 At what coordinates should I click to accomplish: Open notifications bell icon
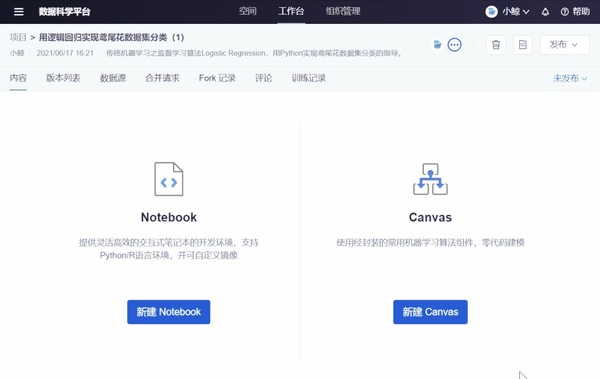[x=545, y=12]
